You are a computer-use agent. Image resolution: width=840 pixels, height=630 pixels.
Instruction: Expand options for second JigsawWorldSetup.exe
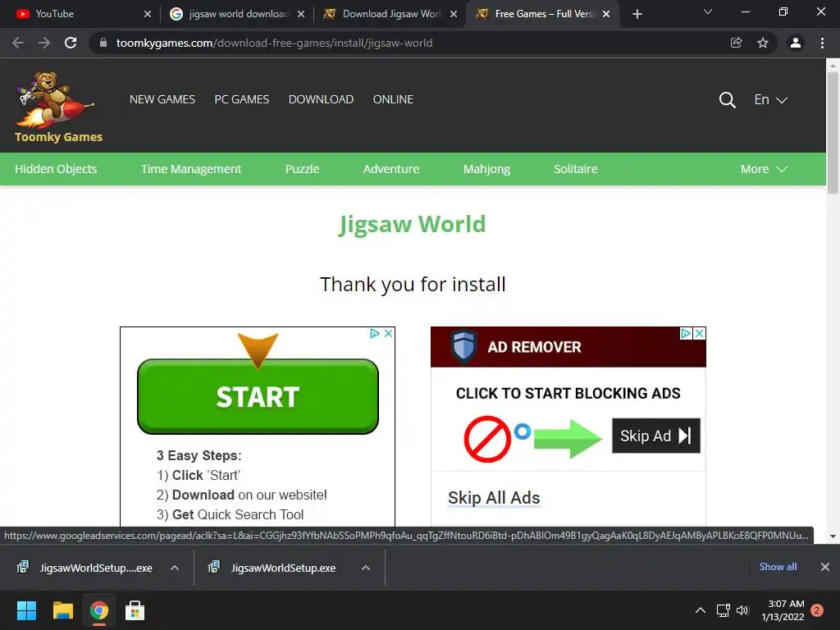(366, 568)
